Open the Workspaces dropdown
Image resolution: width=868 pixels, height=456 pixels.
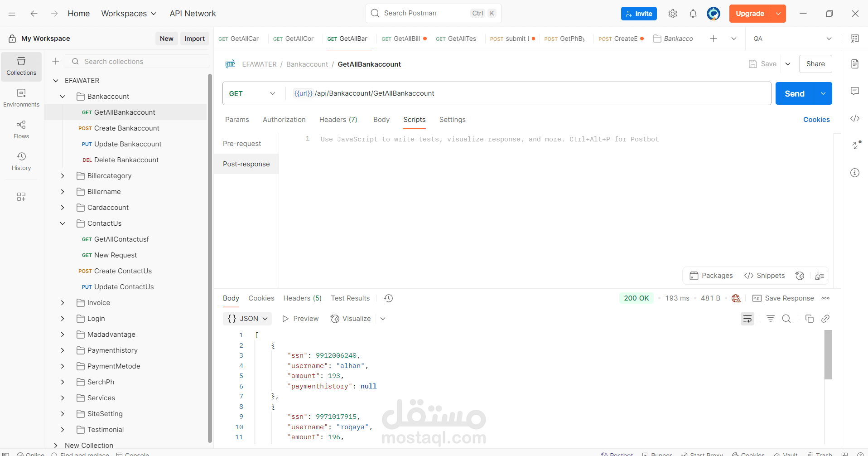(129, 14)
